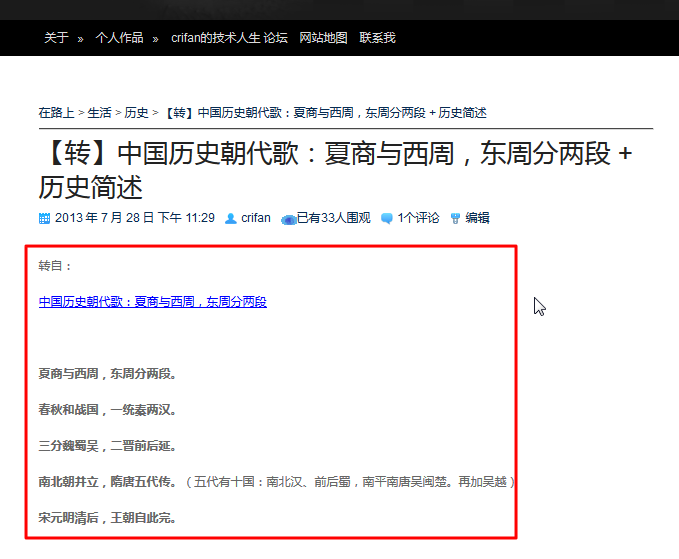Expand the arrow next to 个人作品
The height and width of the screenshot is (559, 679).
155,39
